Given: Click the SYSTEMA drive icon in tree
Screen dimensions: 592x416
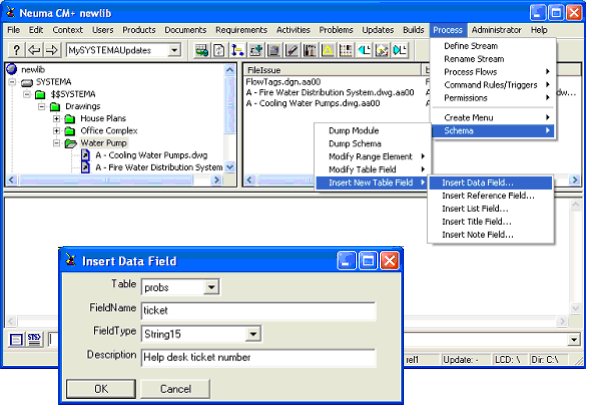Looking at the screenshot, I should coord(27,82).
